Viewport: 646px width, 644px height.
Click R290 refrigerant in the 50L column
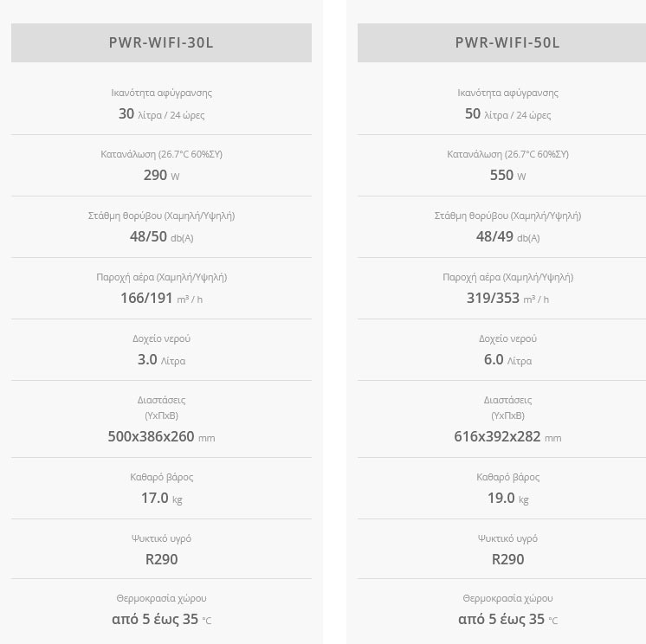507,559
